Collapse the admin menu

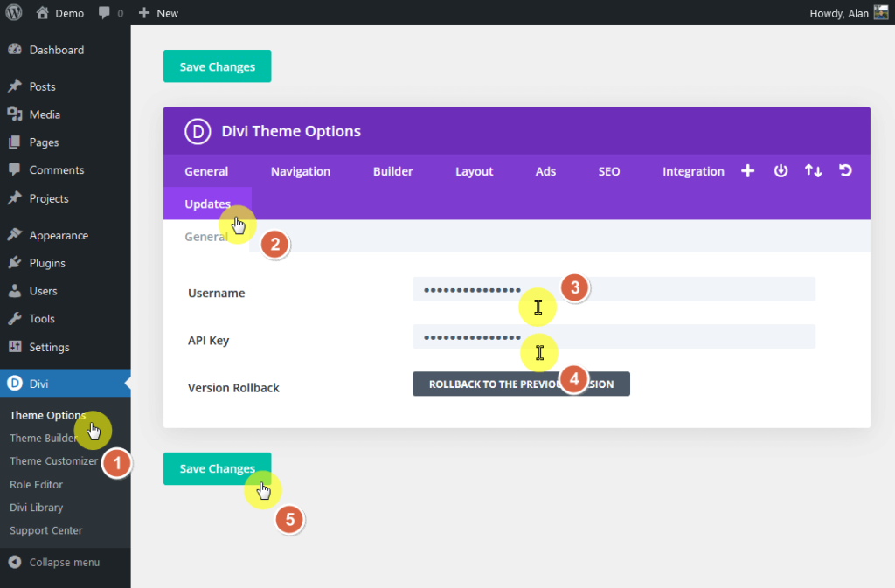tap(54, 563)
